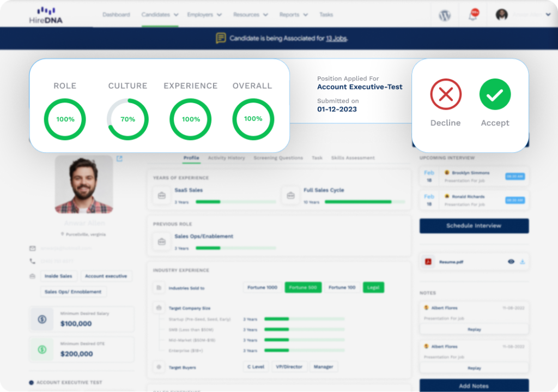
Task: Switch to the Screening Questions tab
Action: (x=278, y=158)
